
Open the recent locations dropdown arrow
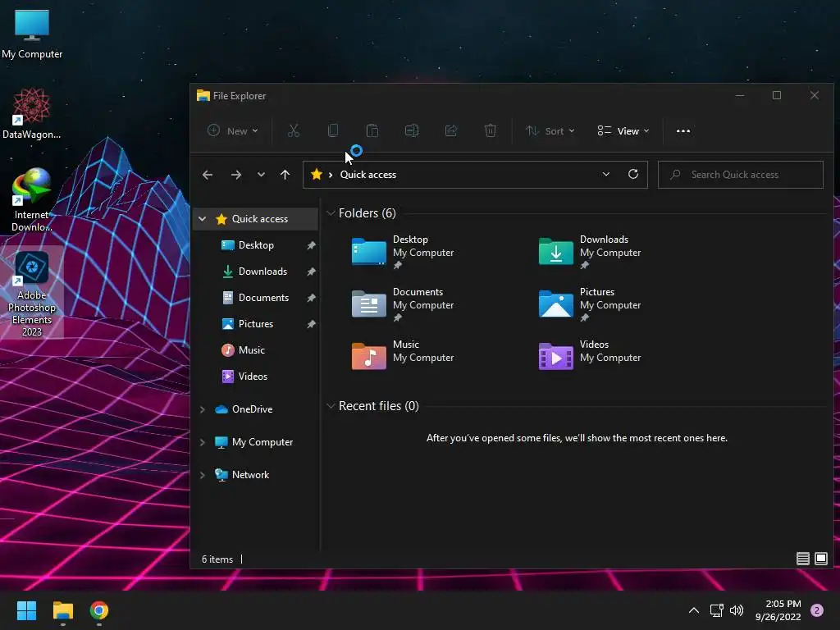click(x=261, y=175)
